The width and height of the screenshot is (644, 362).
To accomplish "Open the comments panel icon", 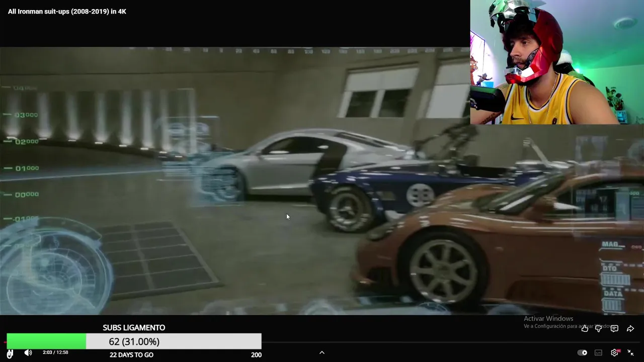I will [614, 329].
